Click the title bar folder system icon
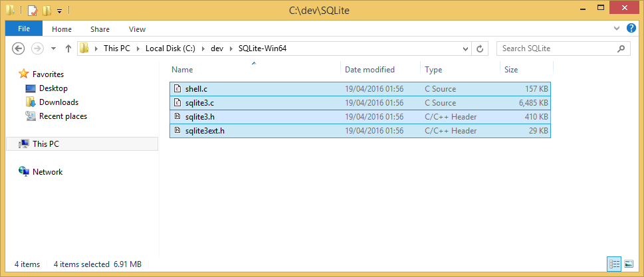The width and height of the screenshot is (644, 277). tap(10, 10)
